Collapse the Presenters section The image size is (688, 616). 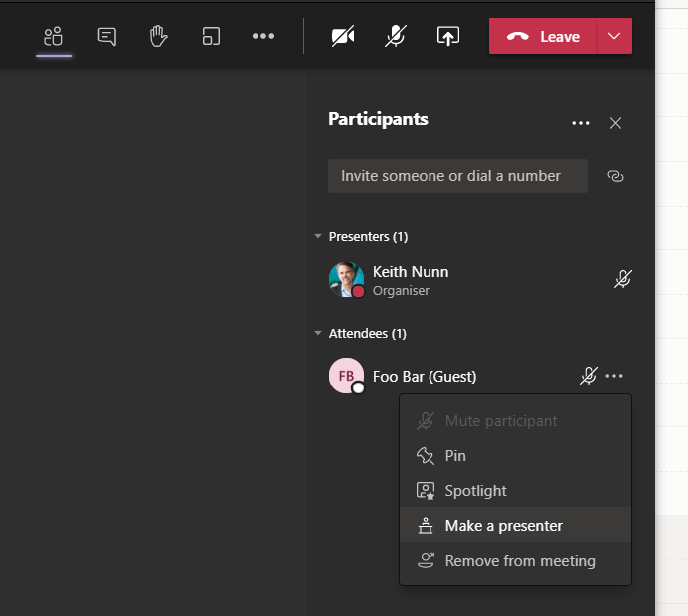pyautogui.click(x=318, y=236)
